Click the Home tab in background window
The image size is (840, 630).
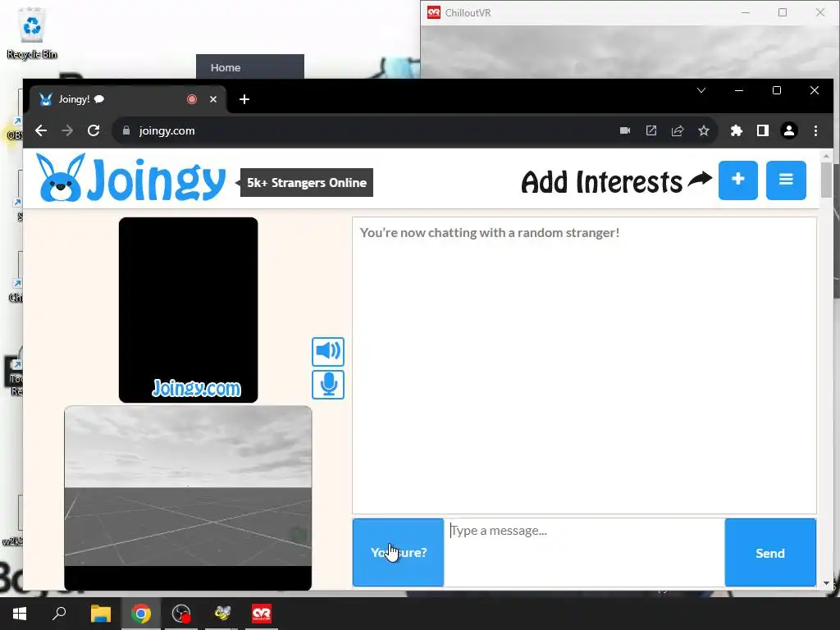pos(250,67)
